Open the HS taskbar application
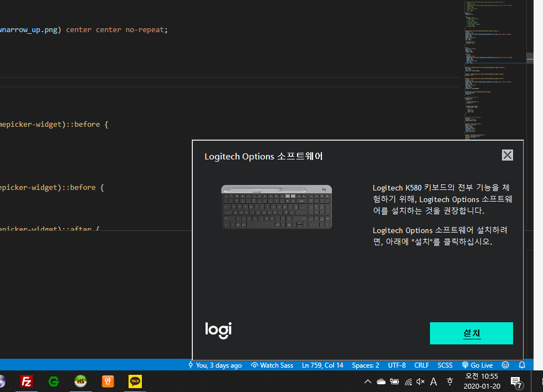Viewport: 543px width, 392px height. [x=81, y=381]
